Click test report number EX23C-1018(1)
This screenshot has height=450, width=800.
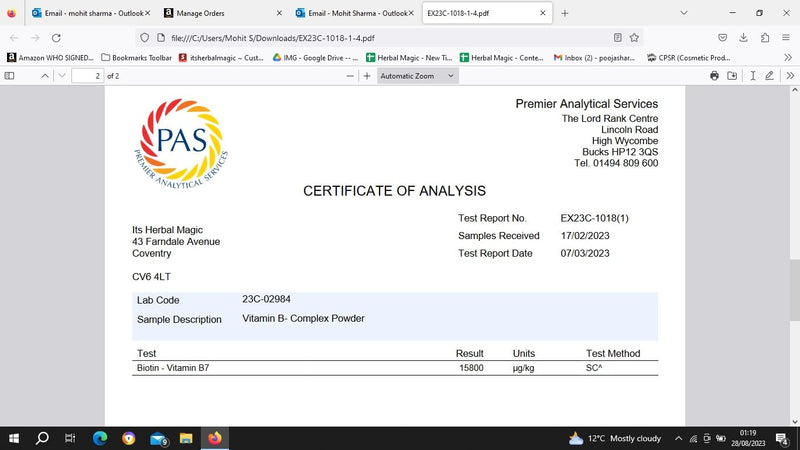click(594, 218)
